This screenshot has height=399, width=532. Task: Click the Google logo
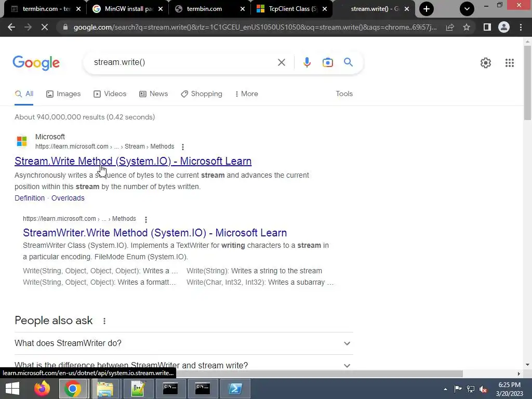[x=36, y=63]
